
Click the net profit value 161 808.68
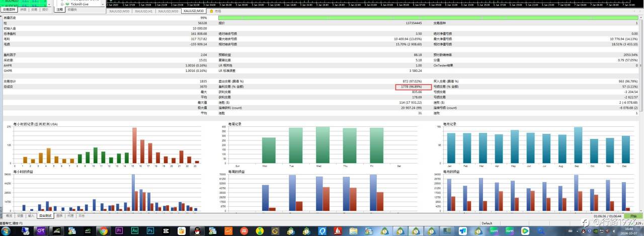pos(197,33)
